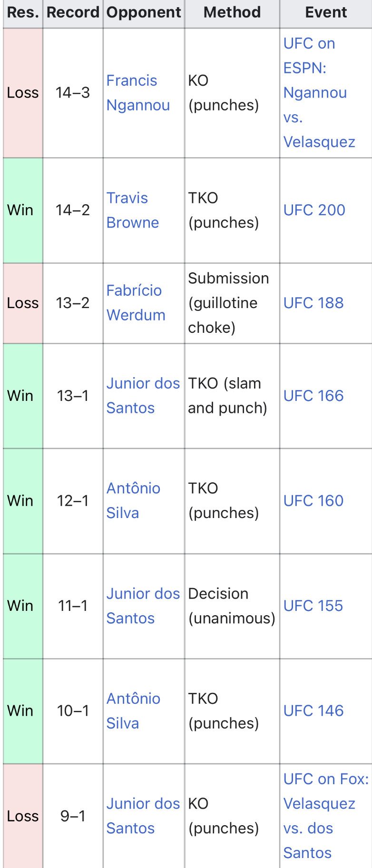Click the Event column header
Image resolution: width=372 pixels, height=868 pixels.
pos(326,12)
